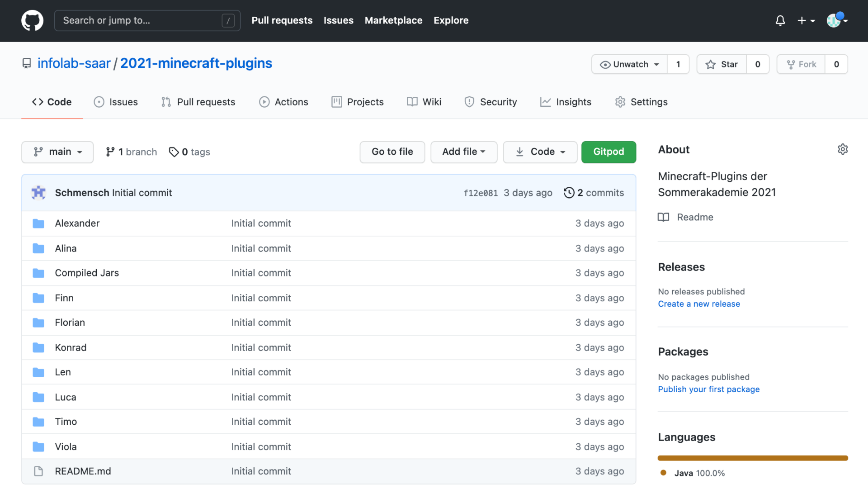
Task: Open the notifications bell
Action: coord(780,20)
